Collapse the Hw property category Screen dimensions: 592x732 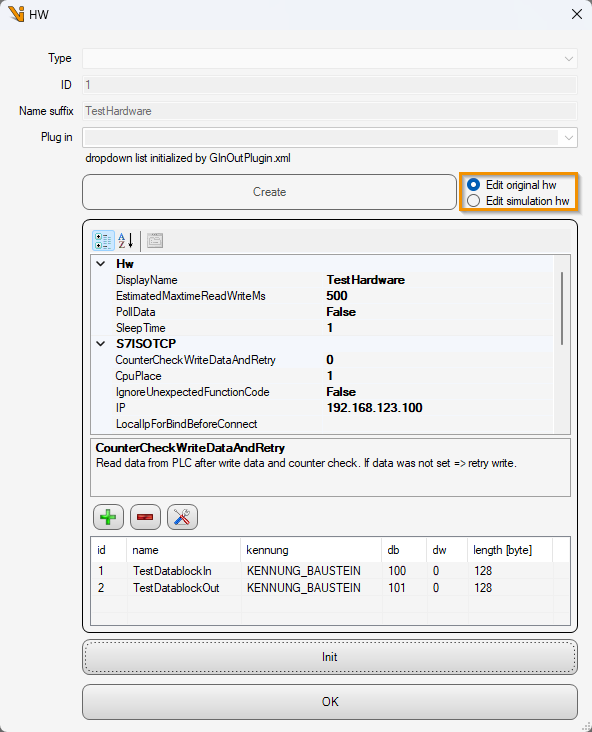click(100, 264)
